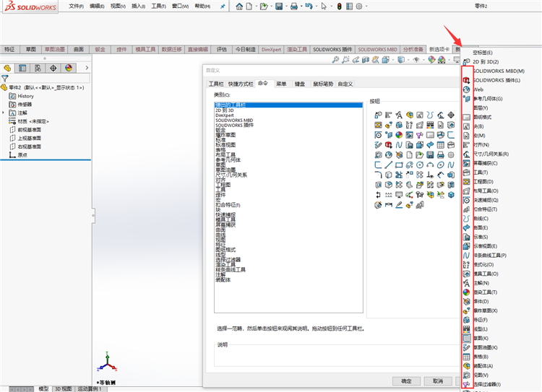This screenshot has height=392, width=542.
Task: Switch to the 草图 CommandManager tab
Action: click(31, 49)
